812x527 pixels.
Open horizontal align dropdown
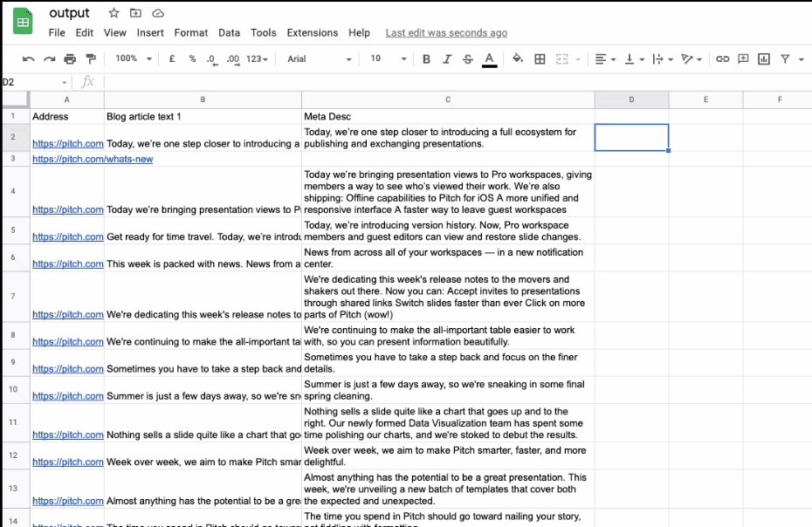click(x=605, y=59)
